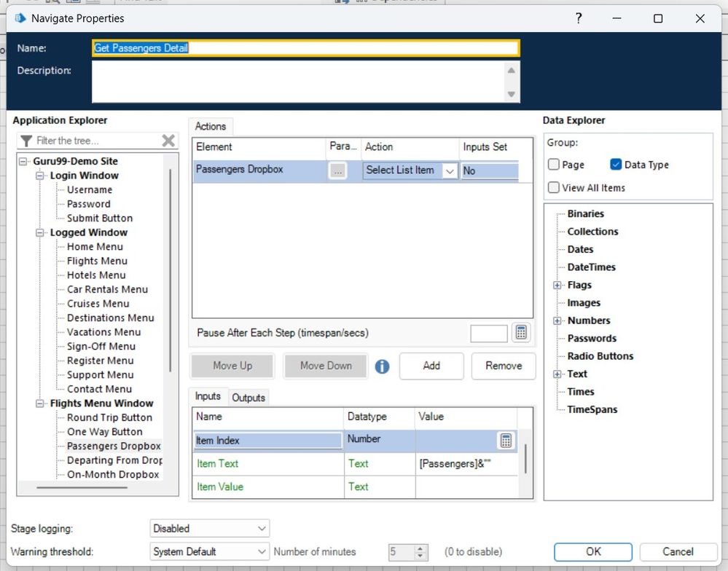
Task: Open expression calculator in Item Index row
Action: (506, 441)
